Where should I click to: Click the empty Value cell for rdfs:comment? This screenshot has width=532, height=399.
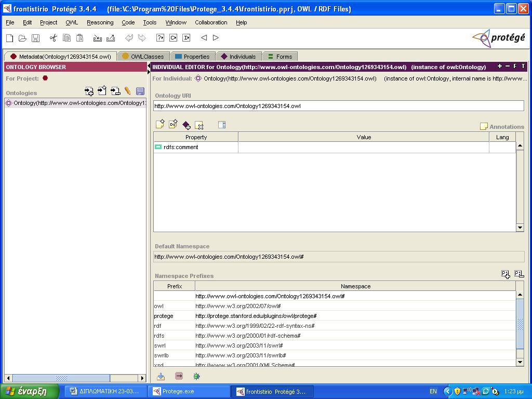point(363,147)
